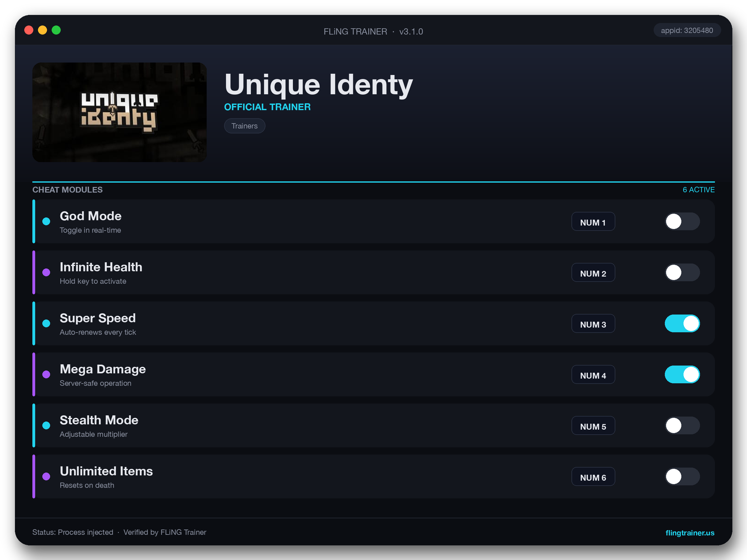
Task: Click the cyan dot beside Super Speed
Action: 46,323
